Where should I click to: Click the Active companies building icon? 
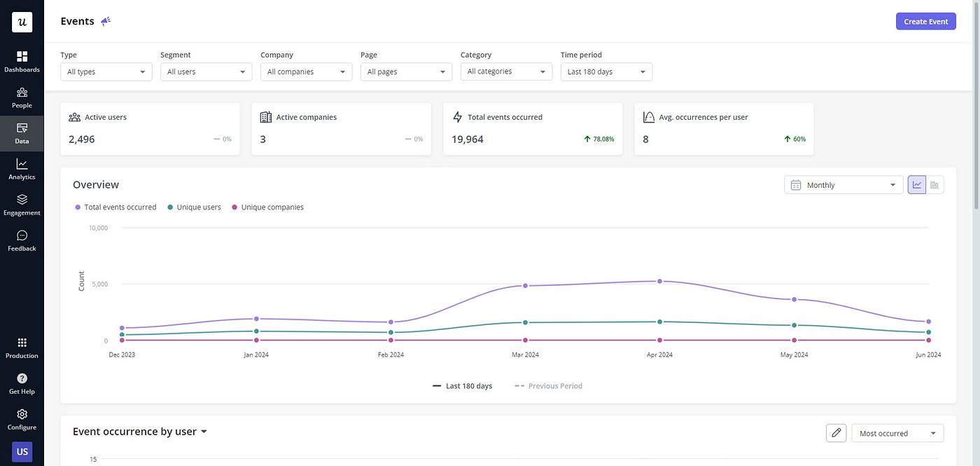[265, 117]
